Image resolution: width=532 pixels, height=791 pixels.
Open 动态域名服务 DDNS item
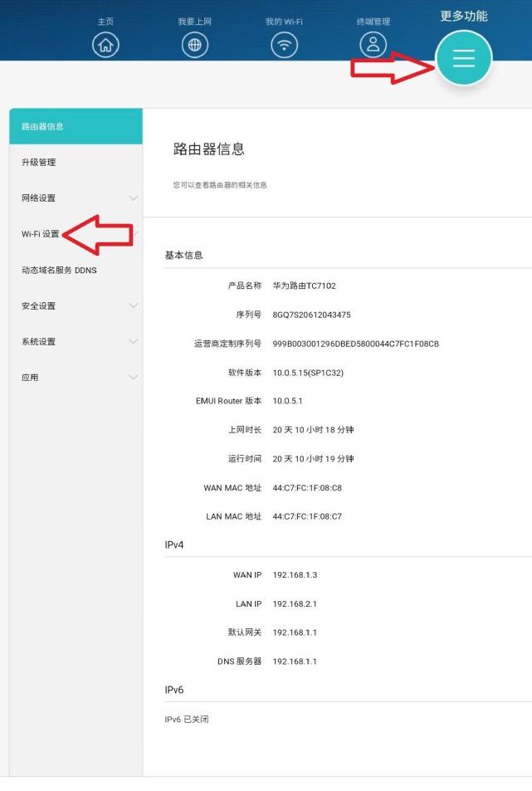[x=76, y=270]
